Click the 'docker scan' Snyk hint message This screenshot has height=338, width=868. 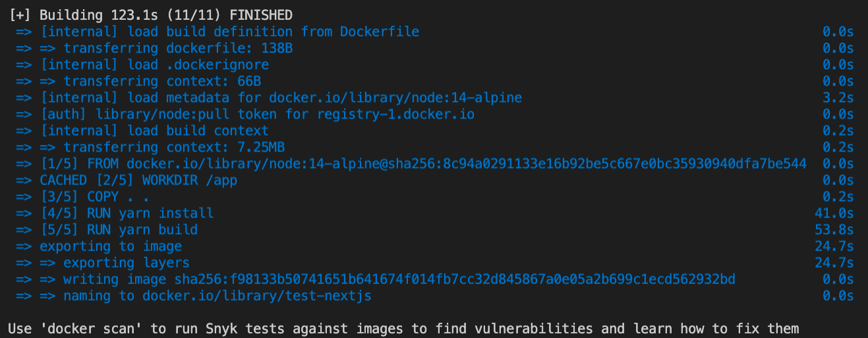tap(403, 328)
